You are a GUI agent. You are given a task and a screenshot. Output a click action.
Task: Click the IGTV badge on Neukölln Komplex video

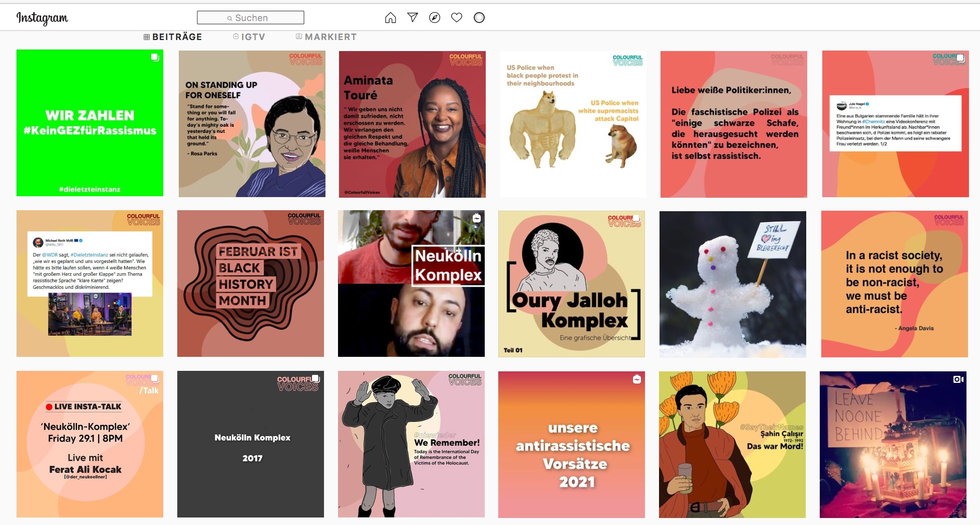coord(477,218)
